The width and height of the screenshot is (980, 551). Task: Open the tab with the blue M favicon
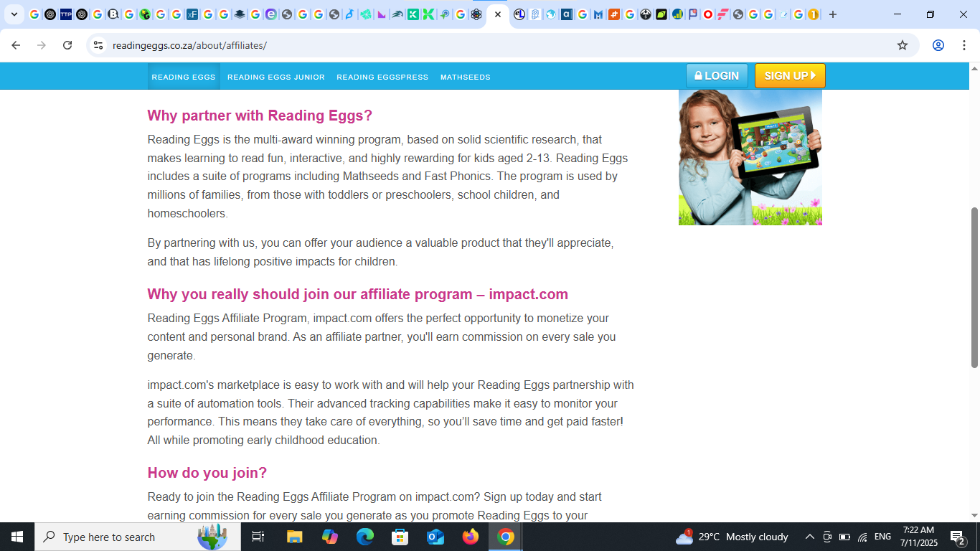(x=598, y=14)
